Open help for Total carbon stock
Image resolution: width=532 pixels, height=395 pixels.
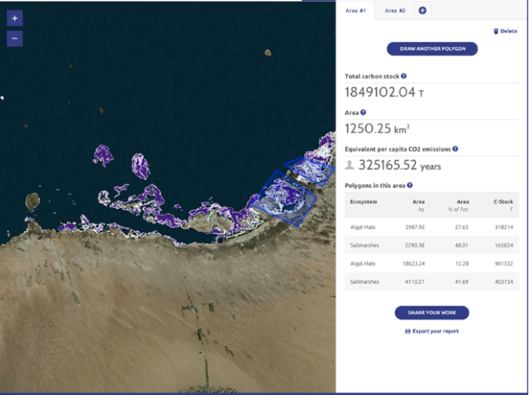point(404,76)
